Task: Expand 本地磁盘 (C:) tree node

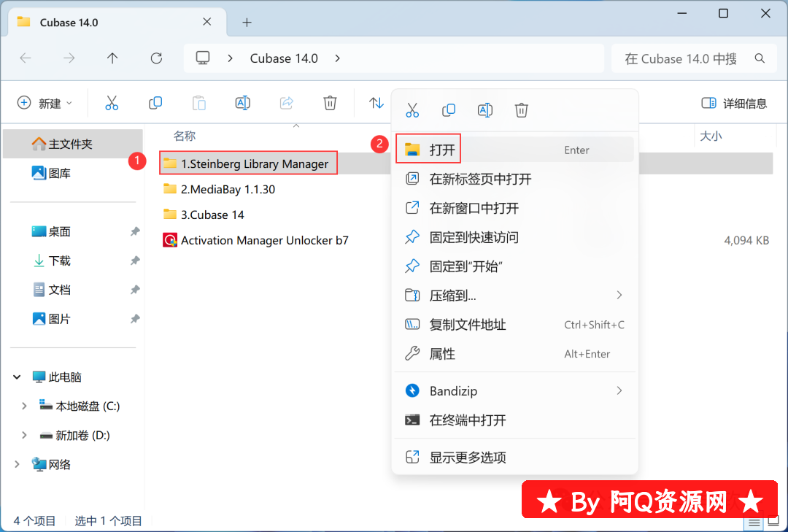Action: pyautogui.click(x=23, y=406)
